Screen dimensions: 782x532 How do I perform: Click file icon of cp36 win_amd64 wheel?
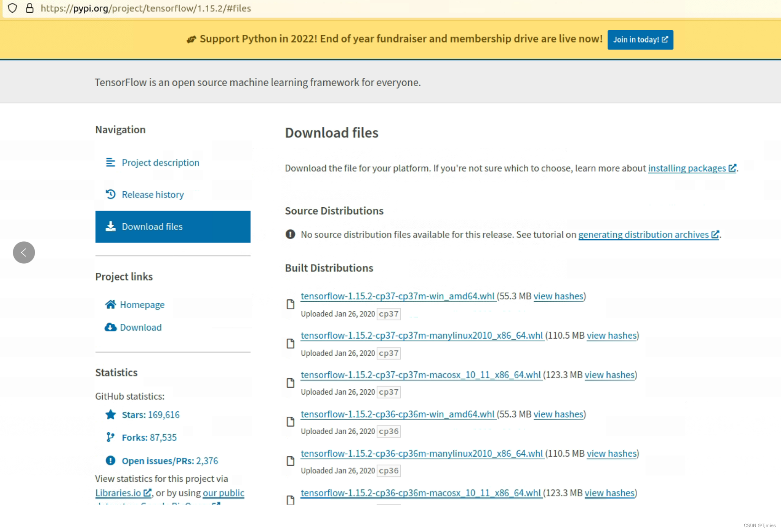click(x=291, y=422)
